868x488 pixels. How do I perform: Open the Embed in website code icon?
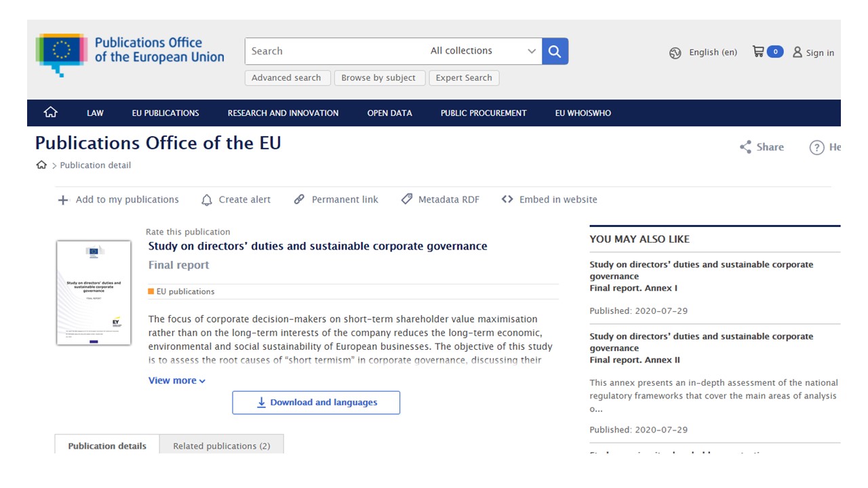[507, 199]
